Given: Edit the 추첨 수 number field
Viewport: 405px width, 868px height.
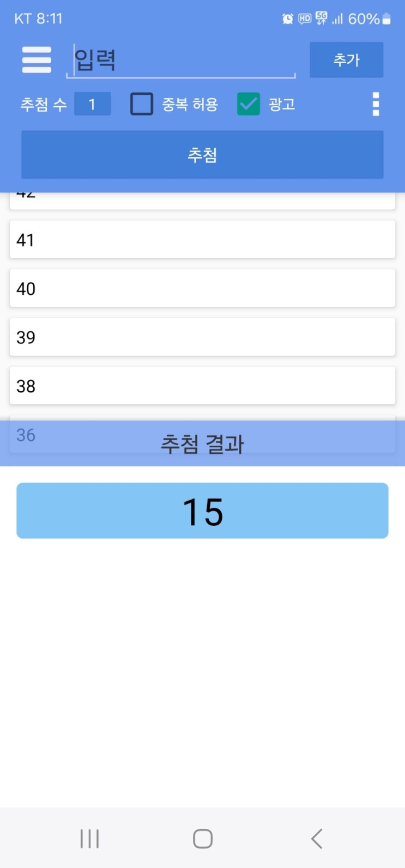Looking at the screenshot, I should 92,104.
